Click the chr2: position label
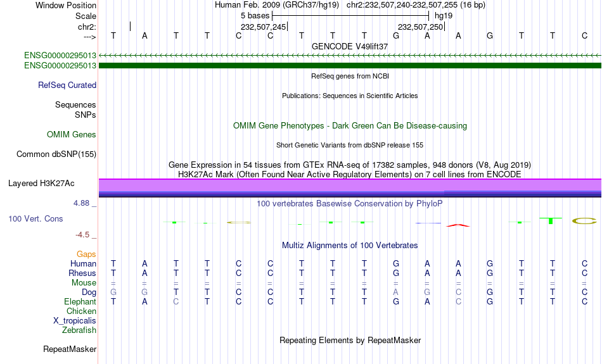Image resolution: width=602 pixels, height=364 pixels. coord(87,27)
